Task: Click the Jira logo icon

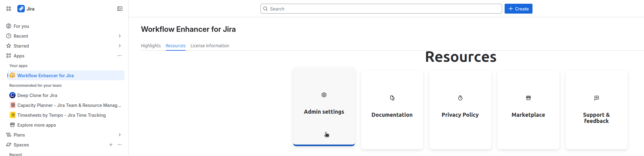Action: [x=21, y=9]
